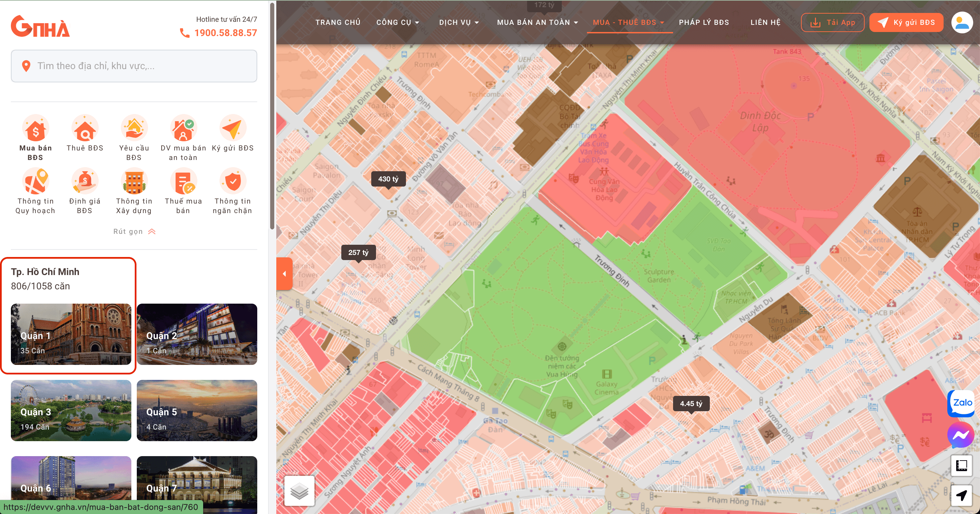Screen dimensions: 980x514
Task: Open user profile avatar
Action: (x=962, y=22)
